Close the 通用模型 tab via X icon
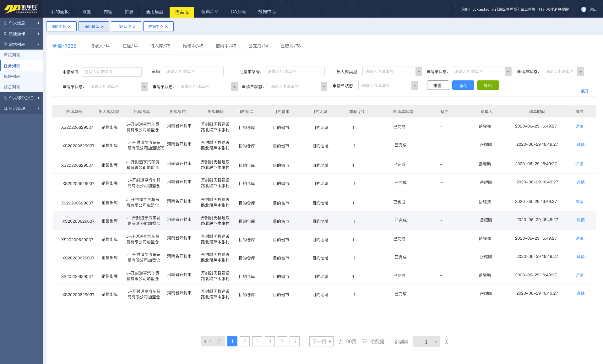 (x=102, y=27)
